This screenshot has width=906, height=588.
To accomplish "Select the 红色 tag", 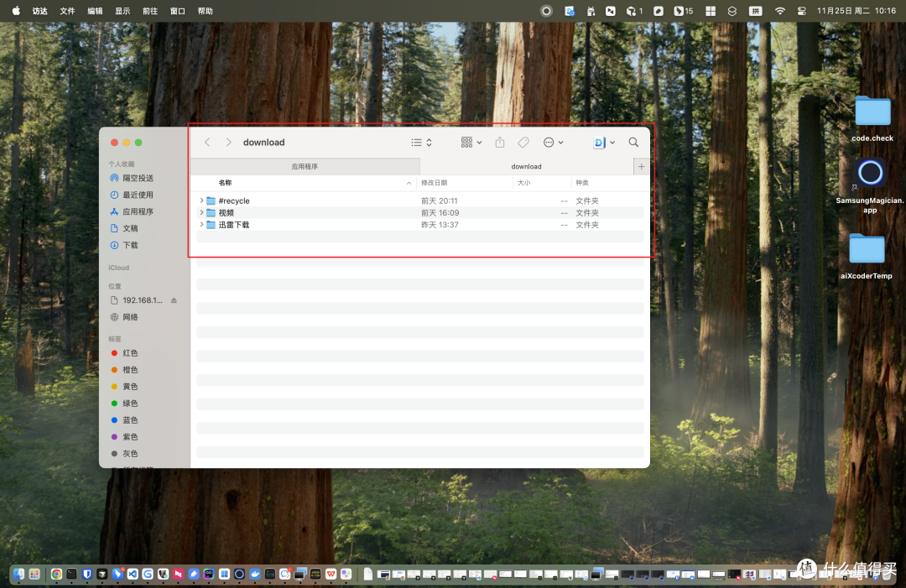I will [x=124, y=353].
